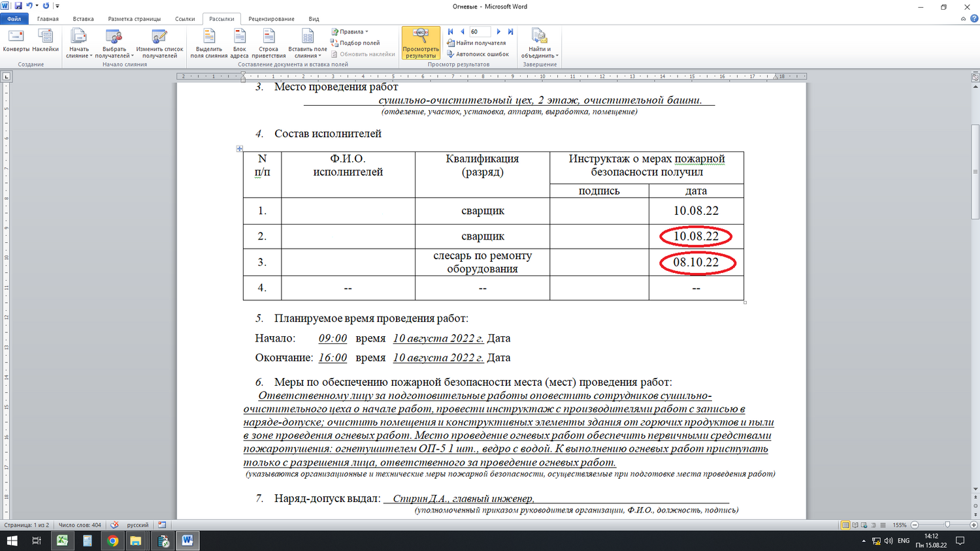Go to previous record arrow
980x551 pixels.
462,31
